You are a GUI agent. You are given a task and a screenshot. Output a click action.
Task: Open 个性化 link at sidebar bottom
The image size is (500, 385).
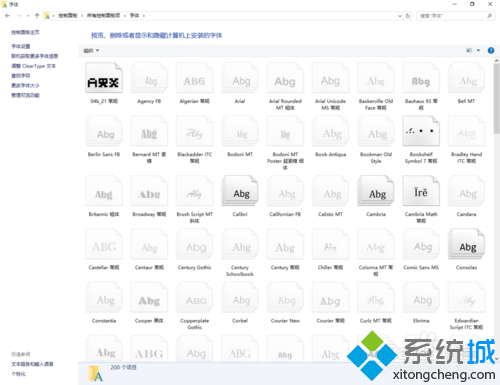[x=18, y=374]
